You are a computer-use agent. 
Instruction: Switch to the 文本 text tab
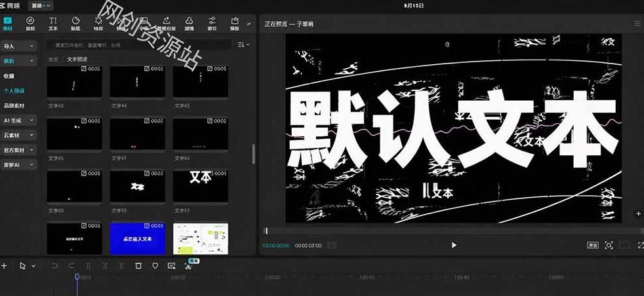[53, 24]
